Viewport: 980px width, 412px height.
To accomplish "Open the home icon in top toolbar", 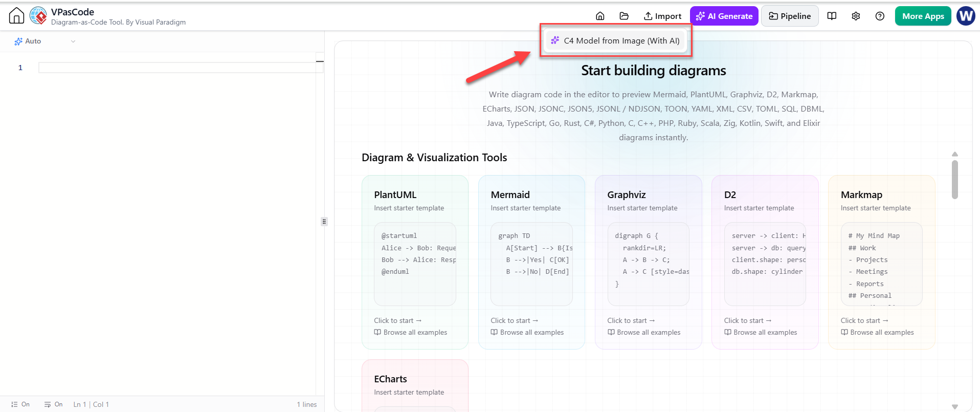I will [x=600, y=16].
